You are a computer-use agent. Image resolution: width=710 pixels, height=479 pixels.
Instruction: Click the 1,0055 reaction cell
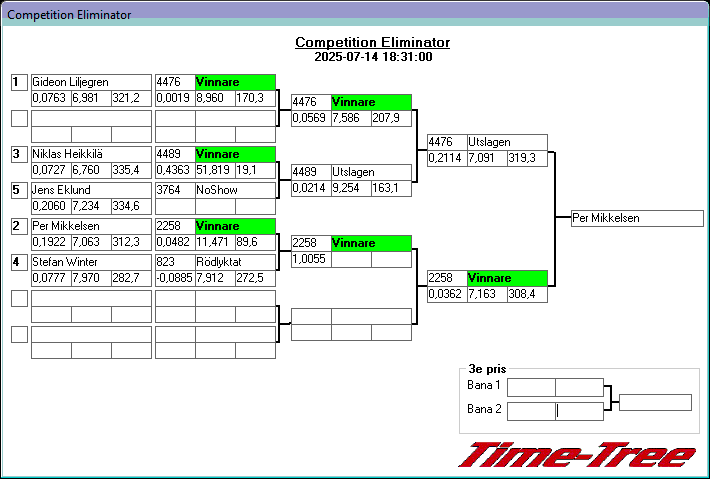pos(311,259)
